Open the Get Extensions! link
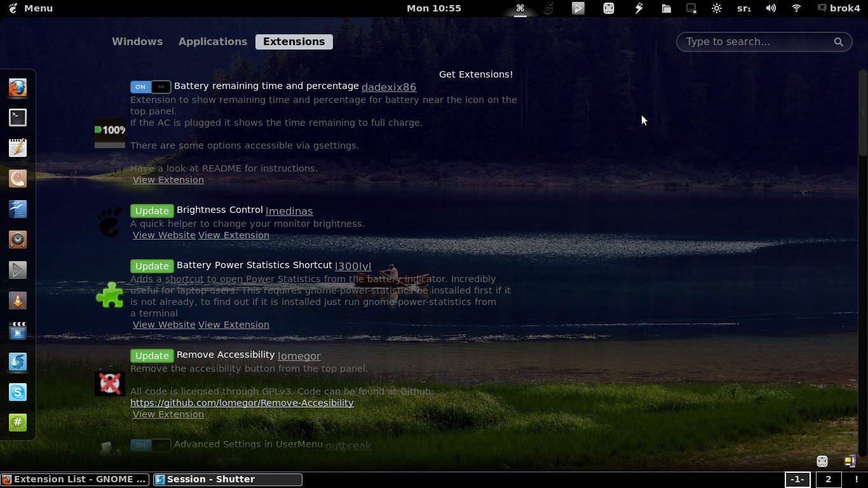 pyautogui.click(x=476, y=74)
